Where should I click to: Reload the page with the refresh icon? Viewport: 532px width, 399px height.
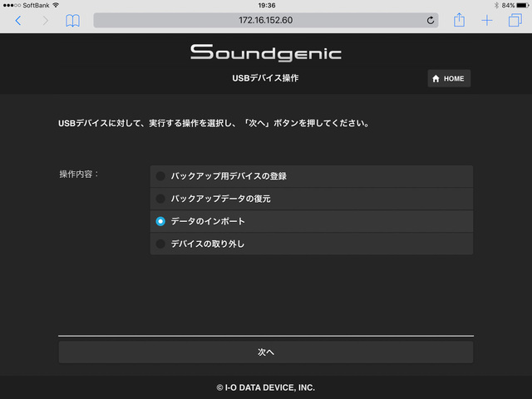tap(431, 20)
